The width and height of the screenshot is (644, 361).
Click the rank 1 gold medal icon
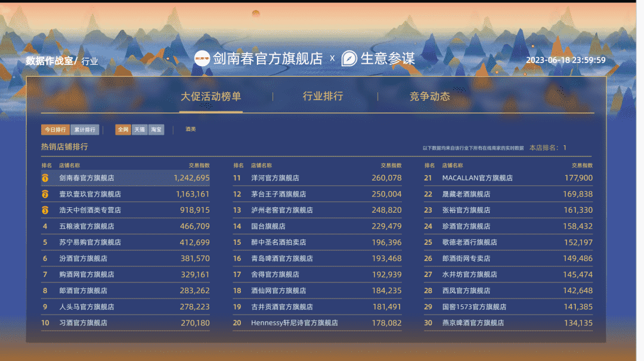tap(45, 178)
